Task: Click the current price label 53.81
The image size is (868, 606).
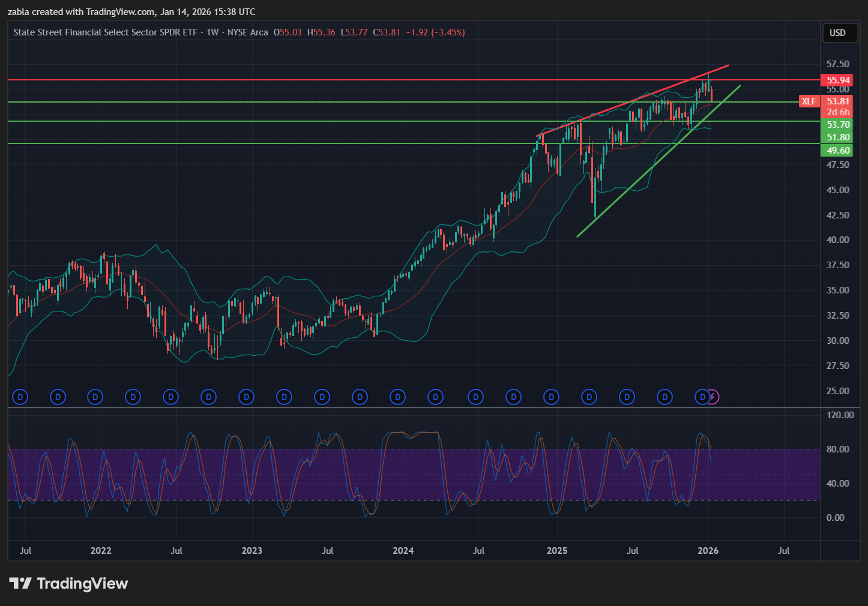Action: [837, 101]
